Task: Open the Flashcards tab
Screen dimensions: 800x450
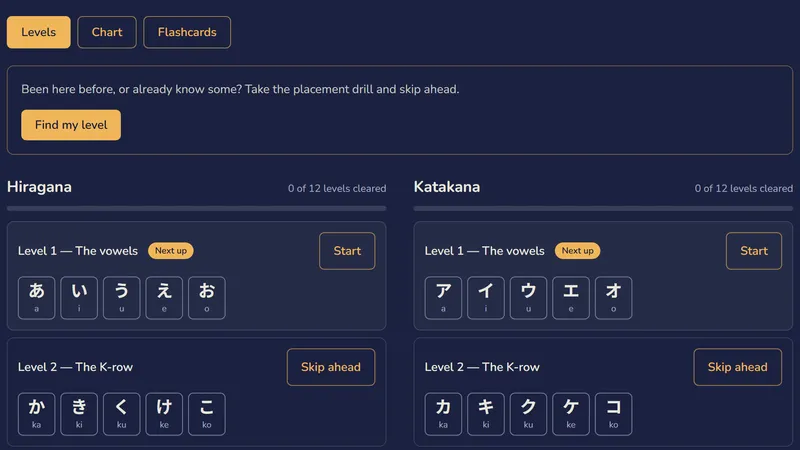Action: coord(187,32)
